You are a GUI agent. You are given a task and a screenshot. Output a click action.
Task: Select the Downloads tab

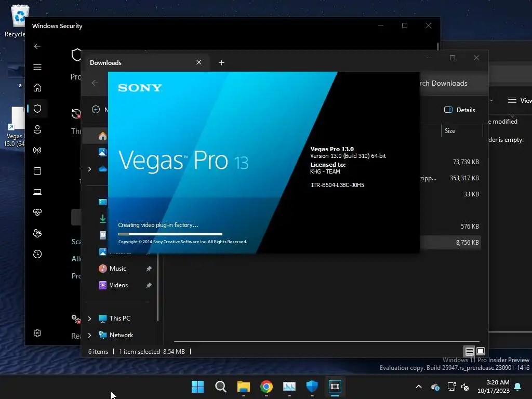click(146, 62)
